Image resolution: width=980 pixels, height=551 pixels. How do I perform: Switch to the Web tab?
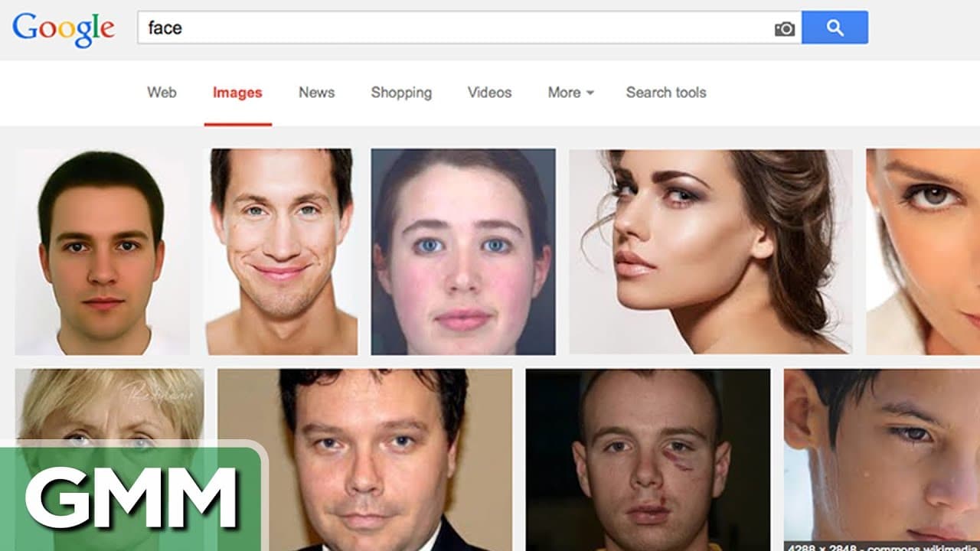tap(162, 93)
